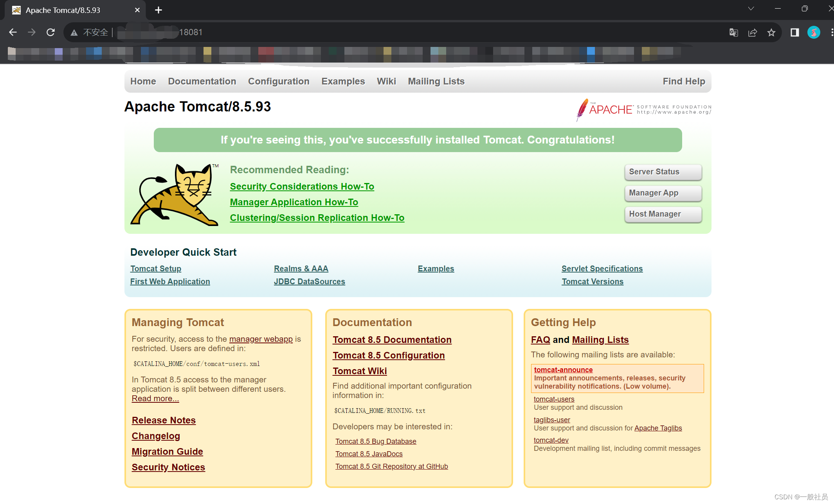This screenshot has width=834, height=504.
Task: Click the share icon in the toolbar
Action: pyautogui.click(x=752, y=32)
